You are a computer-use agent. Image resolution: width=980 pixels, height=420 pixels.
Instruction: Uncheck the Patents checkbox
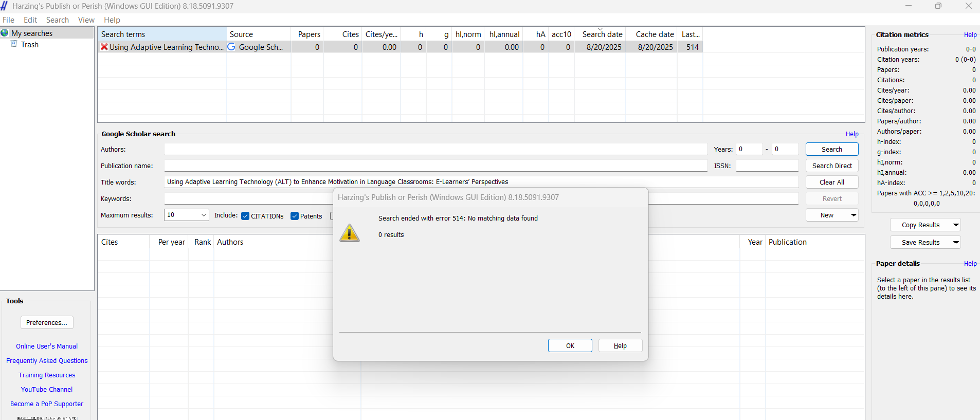pyautogui.click(x=295, y=216)
